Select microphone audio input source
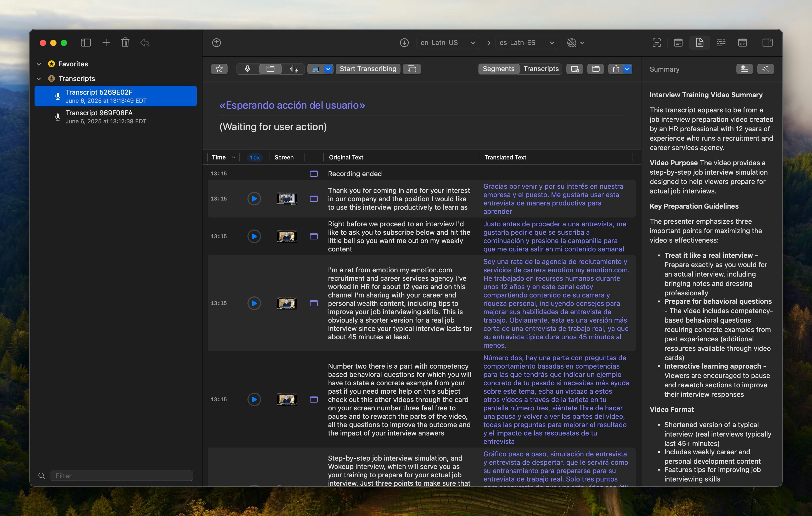Screen dimensions: 812x516 pos(247,69)
